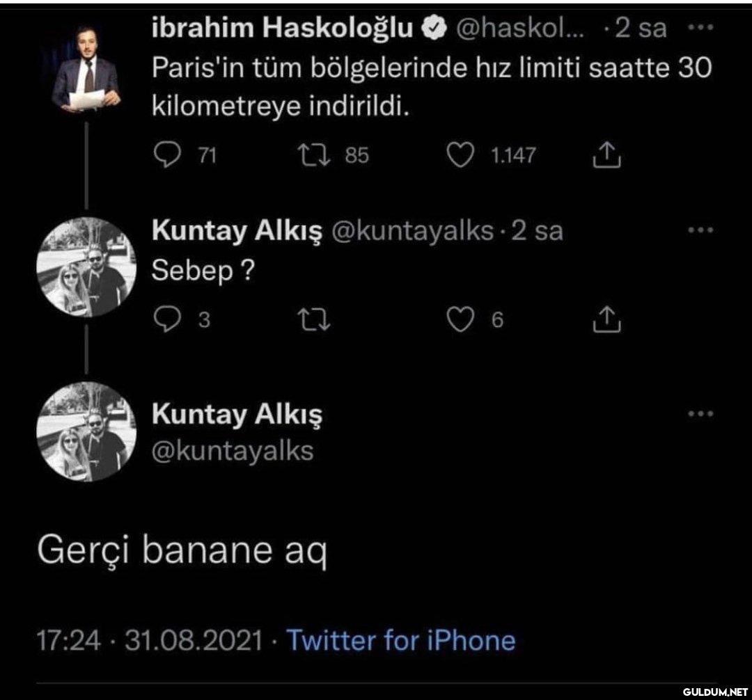752x700 pixels.
Task: Click the 17:24 · 31.08.2021 timestamp
Action: point(150,640)
